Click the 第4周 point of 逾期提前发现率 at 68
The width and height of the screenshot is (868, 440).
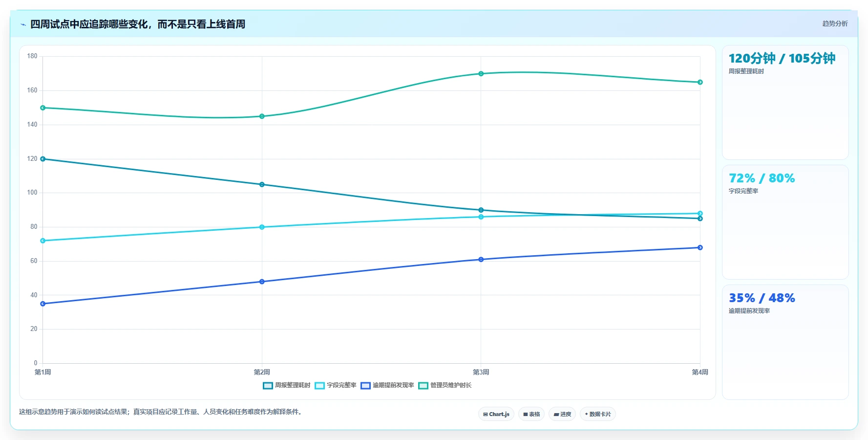(x=700, y=247)
